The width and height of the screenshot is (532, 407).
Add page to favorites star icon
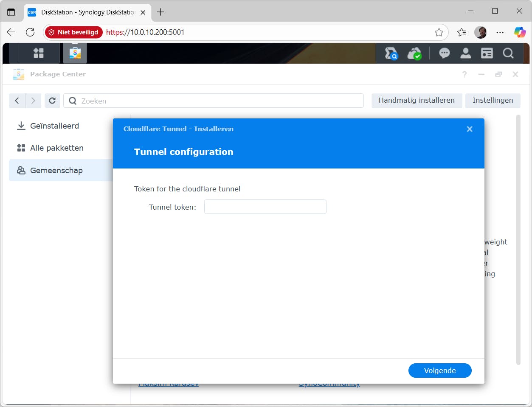(439, 32)
